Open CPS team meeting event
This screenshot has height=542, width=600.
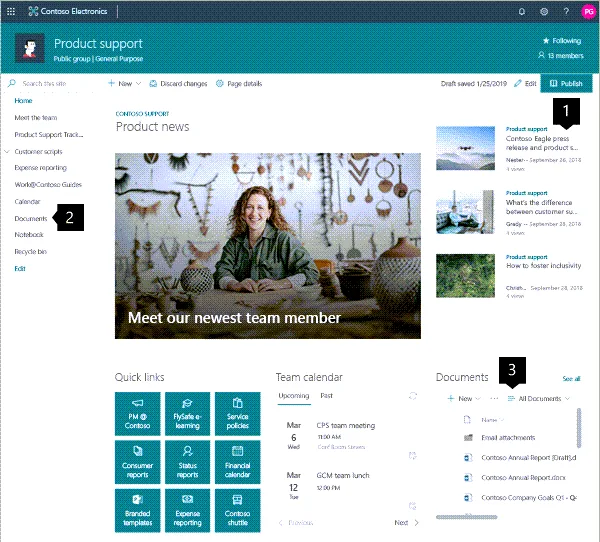tap(346, 425)
